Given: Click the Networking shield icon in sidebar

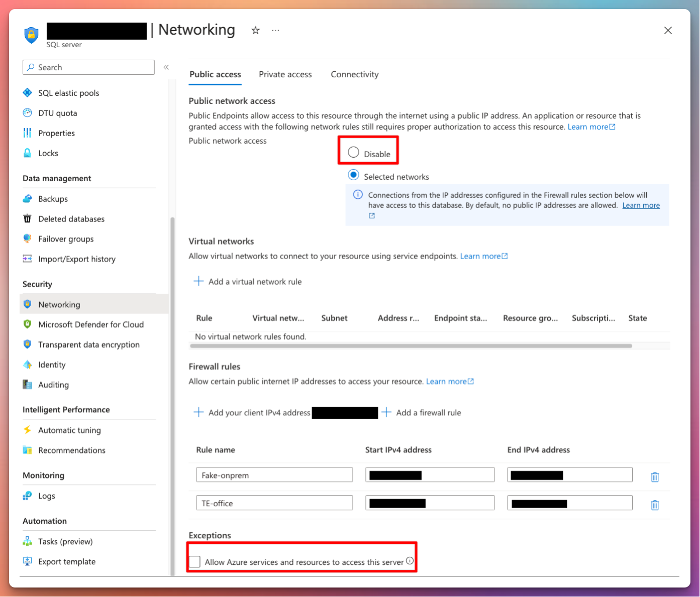Looking at the screenshot, I should 28,304.
